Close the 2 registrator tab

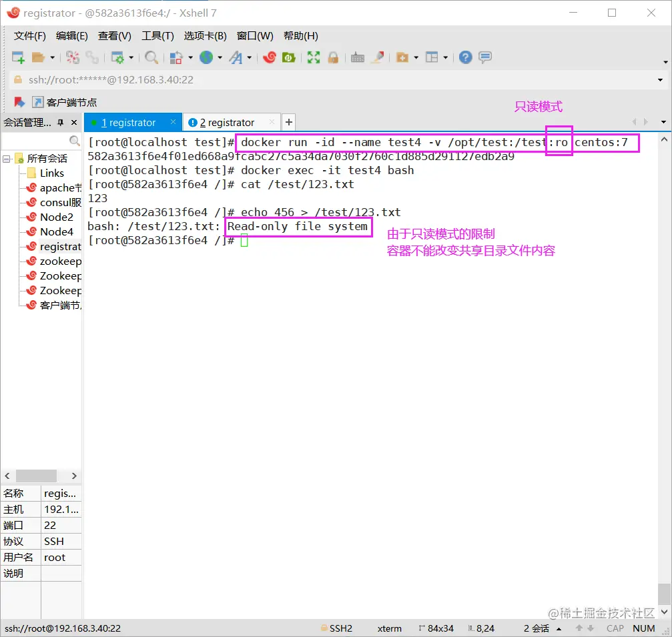pyautogui.click(x=272, y=122)
